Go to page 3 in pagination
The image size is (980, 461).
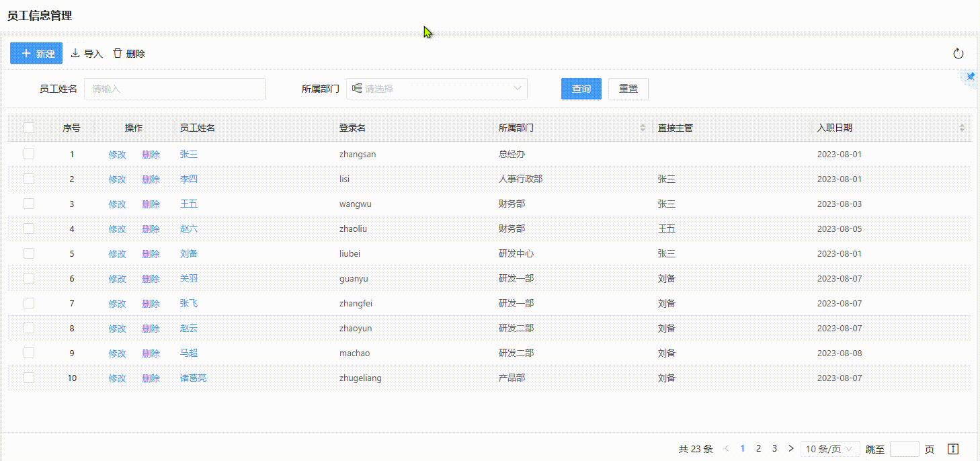coord(774,448)
